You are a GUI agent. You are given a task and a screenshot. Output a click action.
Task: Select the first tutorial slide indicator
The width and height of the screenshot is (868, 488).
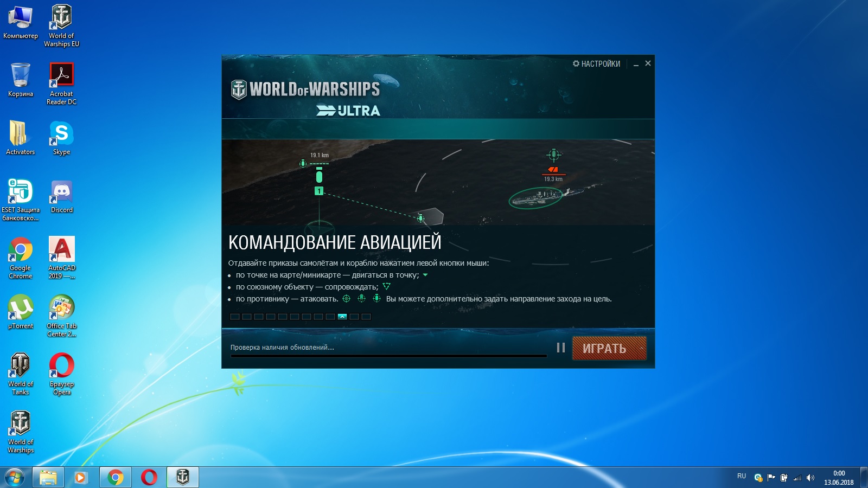pos(235,317)
